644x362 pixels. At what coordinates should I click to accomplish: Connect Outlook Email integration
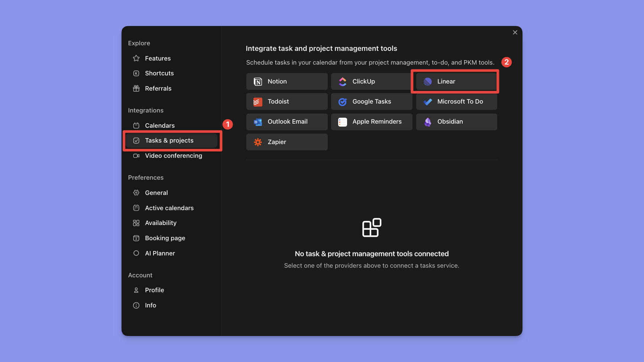287,122
